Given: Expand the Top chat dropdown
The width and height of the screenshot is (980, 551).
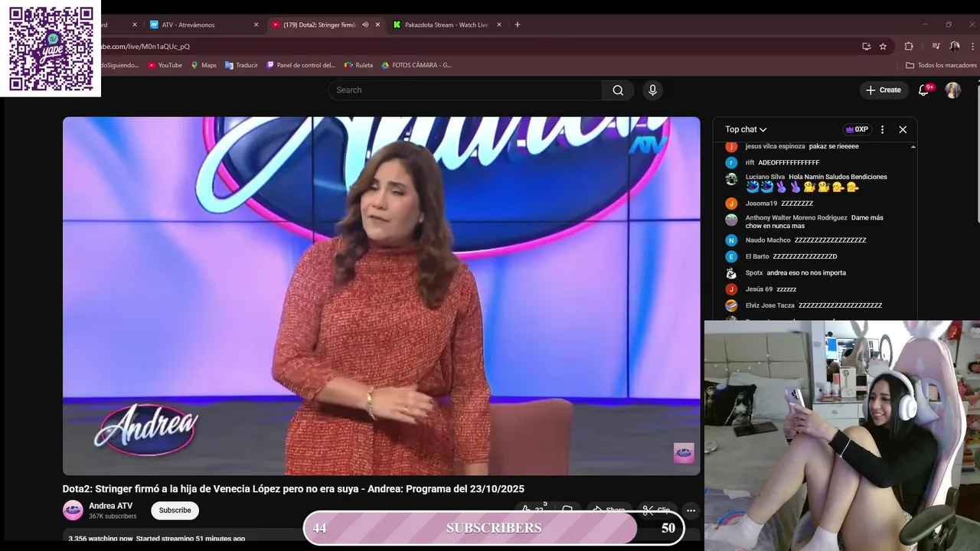Looking at the screenshot, I should tap(746, 129).
